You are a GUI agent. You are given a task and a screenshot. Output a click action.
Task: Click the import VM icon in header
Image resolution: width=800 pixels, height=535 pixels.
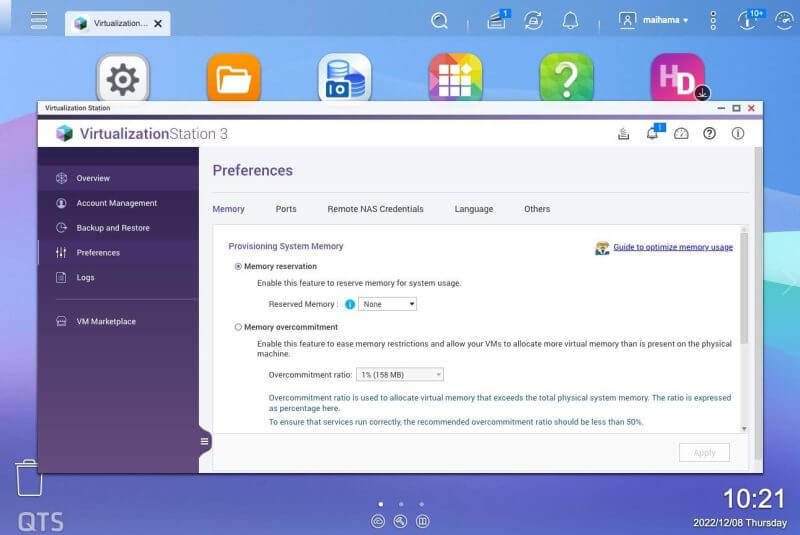[x=623, y=134]
